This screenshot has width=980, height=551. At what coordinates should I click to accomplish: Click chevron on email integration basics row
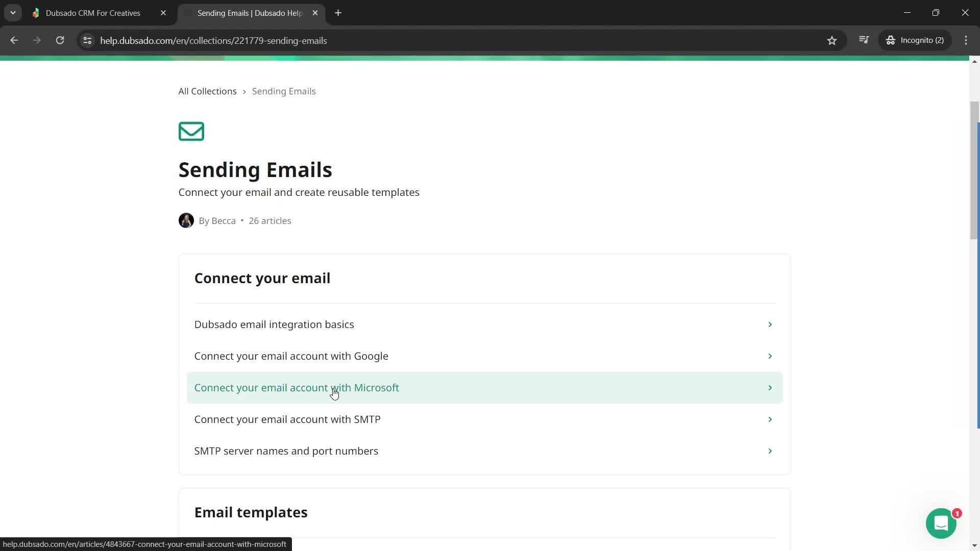pos(770,324)
